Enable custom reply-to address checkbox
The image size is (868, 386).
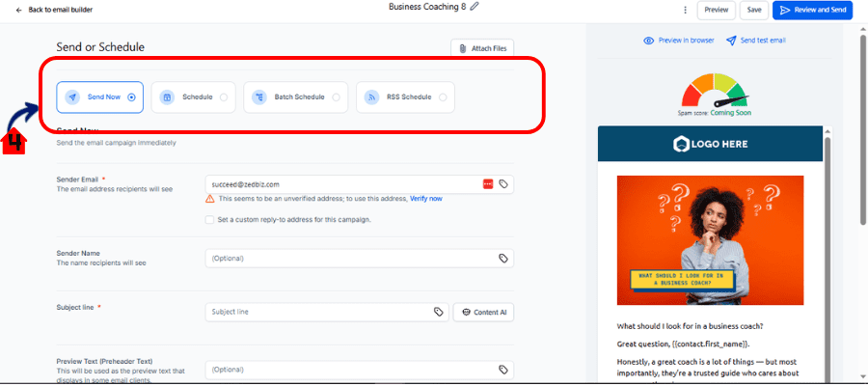pos(209,219)
